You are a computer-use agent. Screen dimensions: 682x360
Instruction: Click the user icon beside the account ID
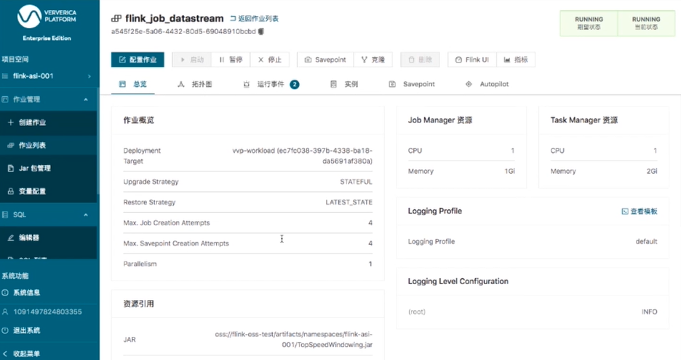coord(5,312)
